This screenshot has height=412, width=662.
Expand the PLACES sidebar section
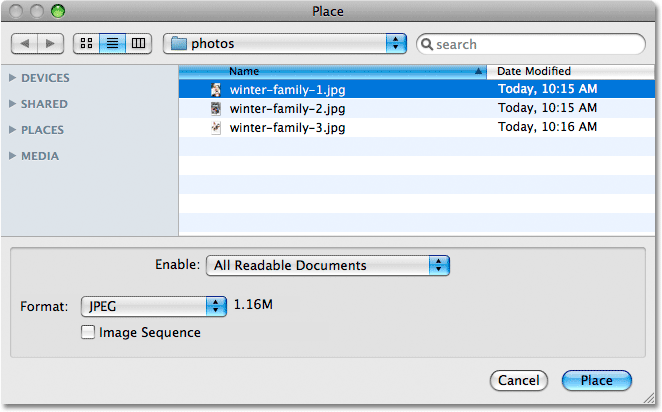pos(12,130)
